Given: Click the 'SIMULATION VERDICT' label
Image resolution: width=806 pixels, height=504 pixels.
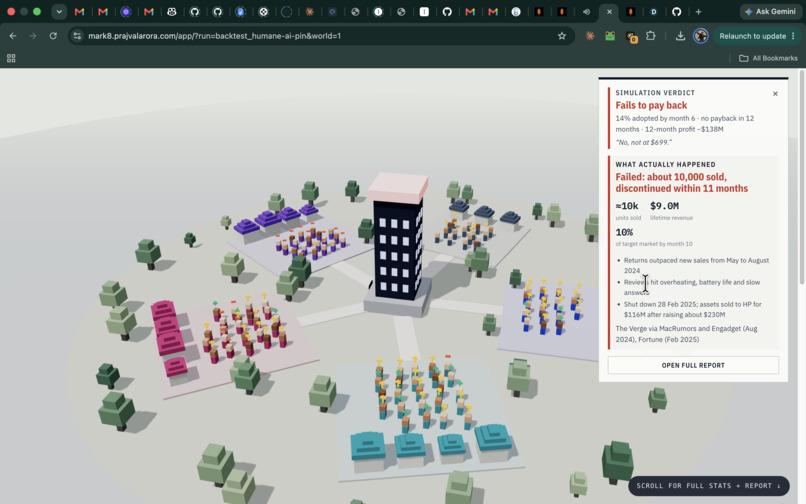Looking at the screenshot, I should [x=655, y=93].
